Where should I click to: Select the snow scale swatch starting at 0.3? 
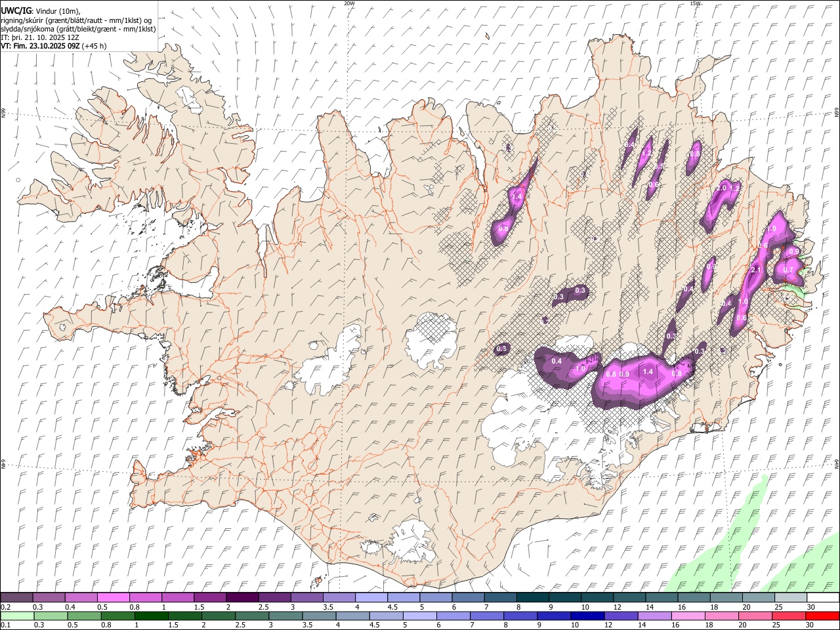[x=49, y=598]
